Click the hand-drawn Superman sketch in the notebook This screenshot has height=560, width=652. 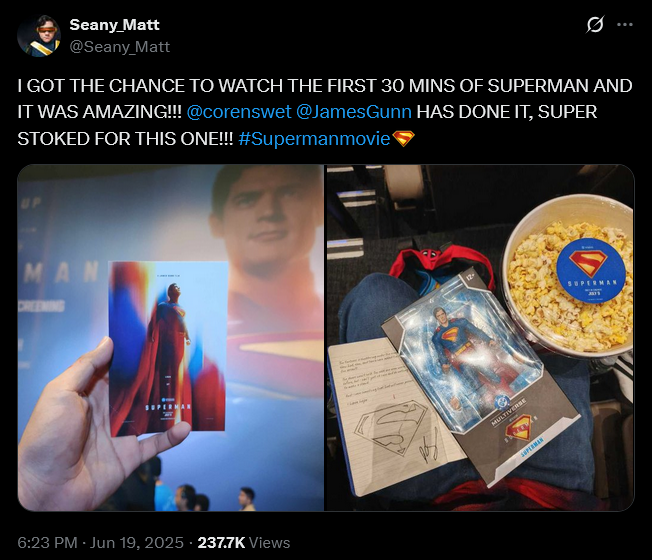click(391, 427)
